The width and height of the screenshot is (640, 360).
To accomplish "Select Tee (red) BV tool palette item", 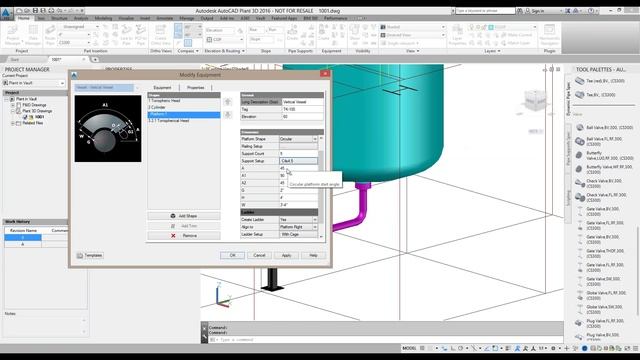I will tap(600, 81).
